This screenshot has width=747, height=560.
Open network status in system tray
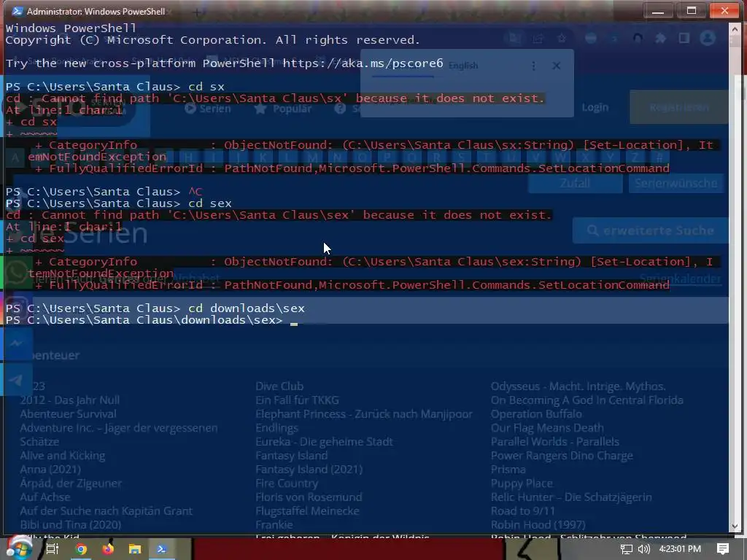coord(627,549)
